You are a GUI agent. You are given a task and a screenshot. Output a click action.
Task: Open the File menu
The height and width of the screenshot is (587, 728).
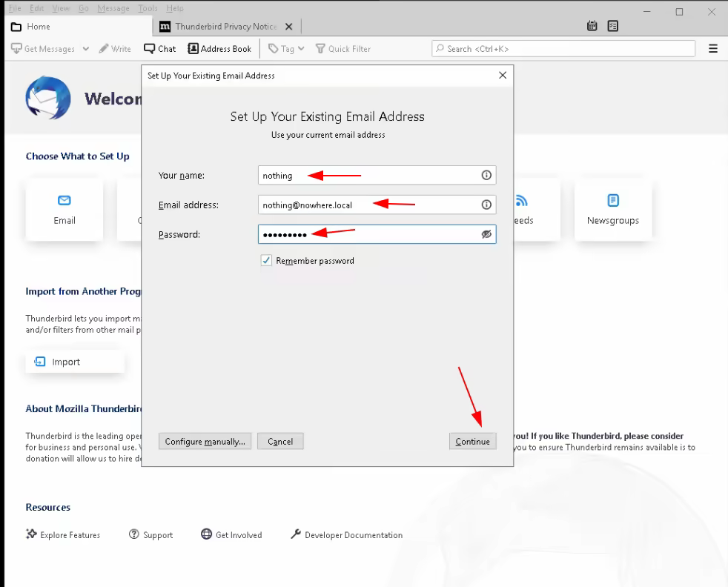[x=15, y=8]
